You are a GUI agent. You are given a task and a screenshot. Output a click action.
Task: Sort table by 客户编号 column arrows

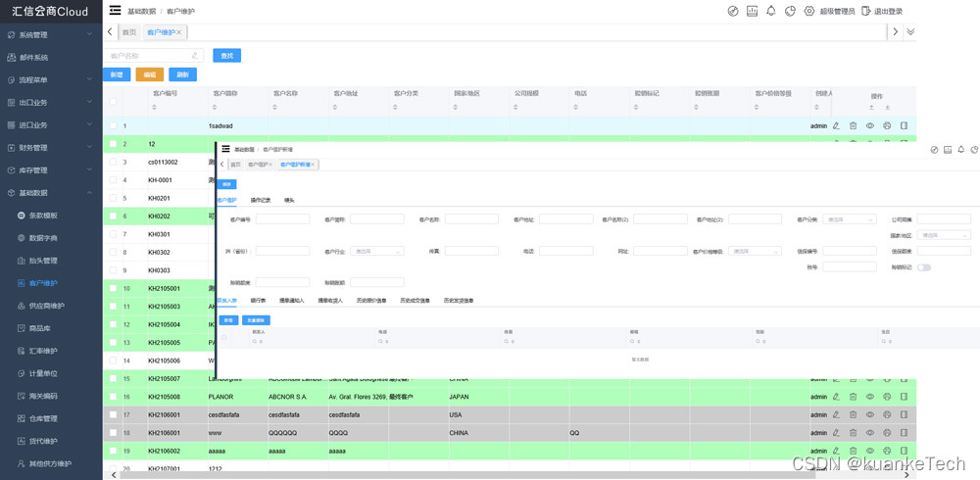pos(155,108)
